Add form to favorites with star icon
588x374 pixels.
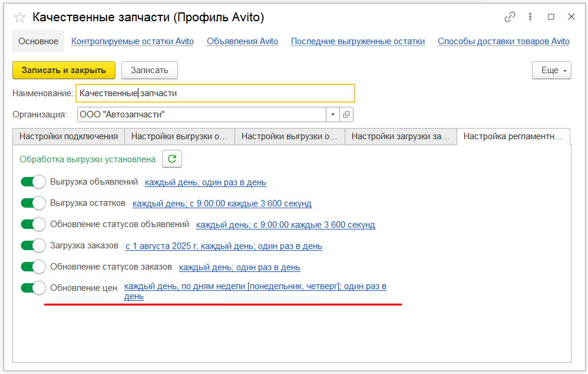pos(19,17)
